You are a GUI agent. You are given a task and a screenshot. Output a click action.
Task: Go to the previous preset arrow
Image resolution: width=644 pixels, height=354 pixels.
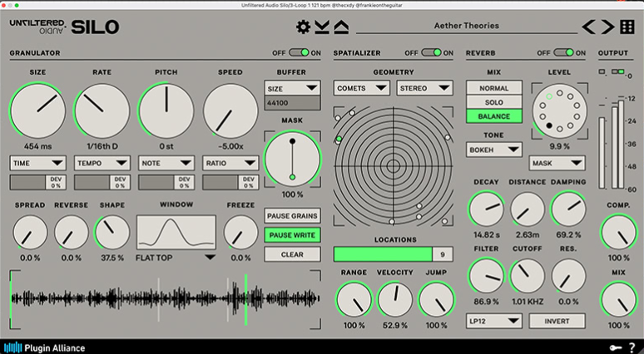click(589, 27)
